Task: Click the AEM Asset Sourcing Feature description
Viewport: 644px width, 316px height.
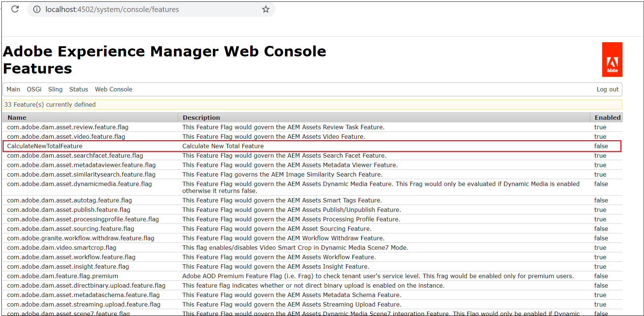Action: click(x=277, y=229)
